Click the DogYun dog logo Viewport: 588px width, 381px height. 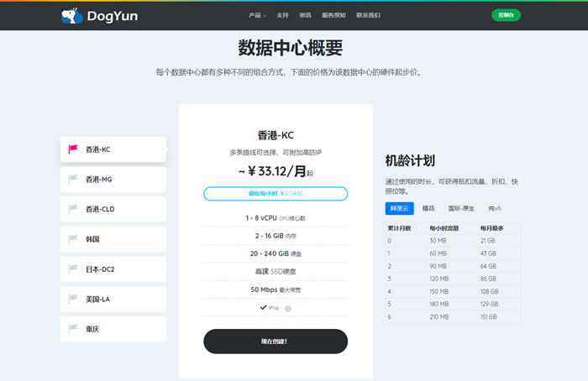tap(71, 16)
